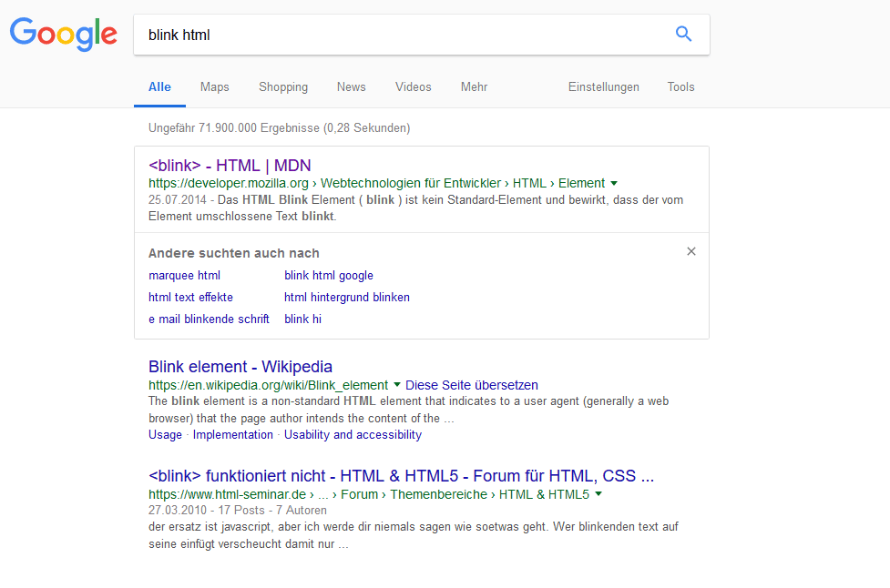Click the en.wikipedia.org/wiki/Blink_element URL
Screen dimensions: 890x588
269,385
